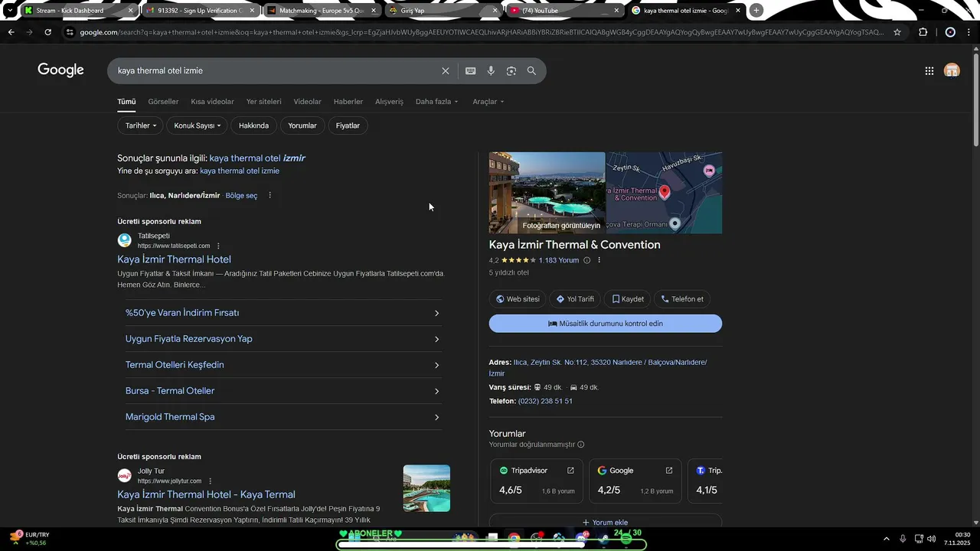Open three-dot menu next to Bölge seç
Viewport: 980px width, 551px height.
click(x=269, y=195)
